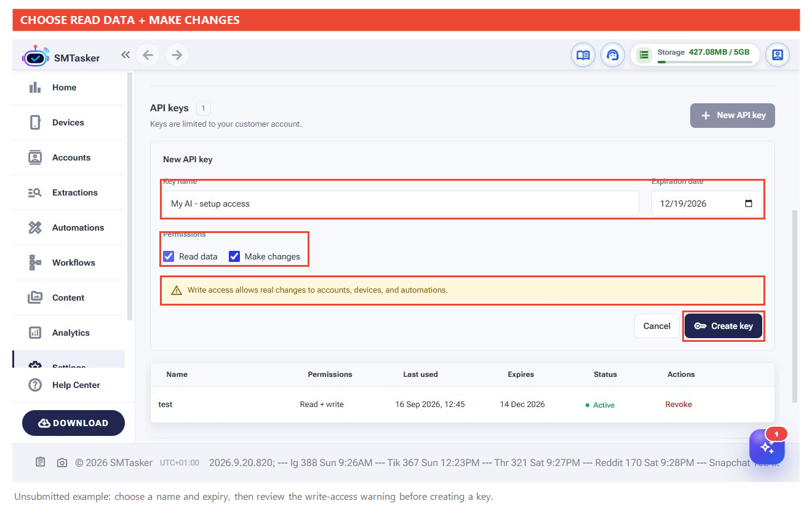
Task: Revoke the test API key
Action: pyautogui.click(x=679, y=404)
